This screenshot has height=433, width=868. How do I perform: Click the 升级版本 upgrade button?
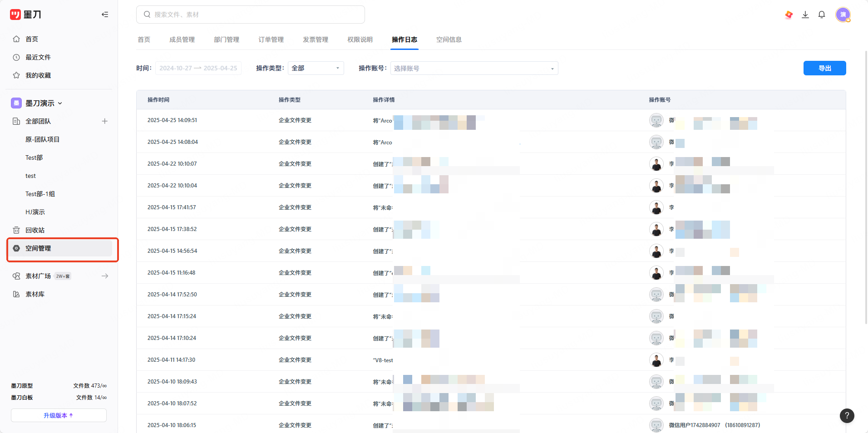tap(59, 415)
